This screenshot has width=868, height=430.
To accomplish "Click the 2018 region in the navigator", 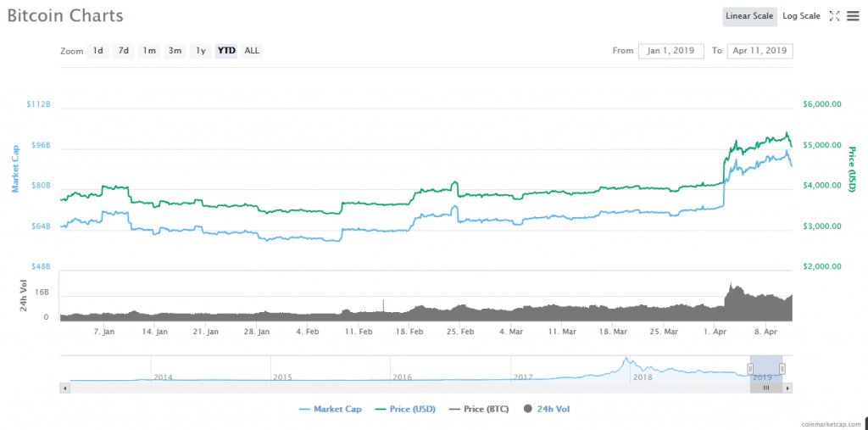I will click(643, 377).
